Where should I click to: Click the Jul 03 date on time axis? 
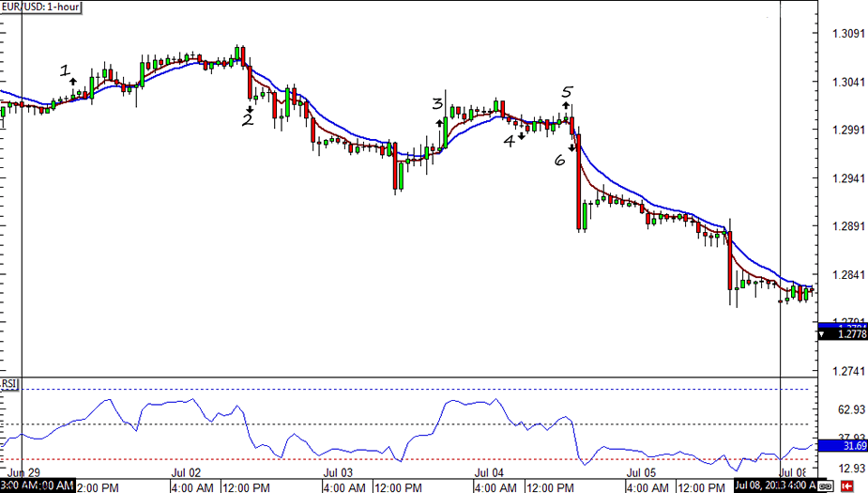coord(338,473)
